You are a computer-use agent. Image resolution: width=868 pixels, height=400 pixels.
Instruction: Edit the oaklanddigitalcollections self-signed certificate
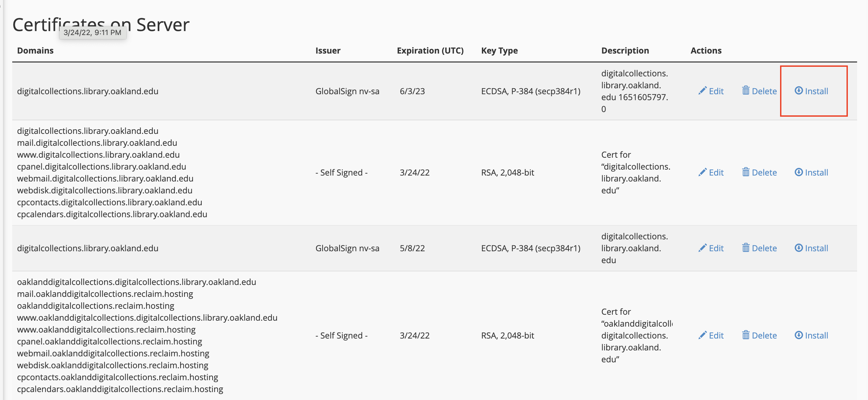coord(711,336)
